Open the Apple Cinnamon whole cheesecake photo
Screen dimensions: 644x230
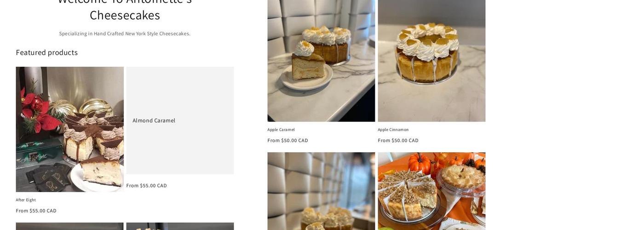(431, 61)
